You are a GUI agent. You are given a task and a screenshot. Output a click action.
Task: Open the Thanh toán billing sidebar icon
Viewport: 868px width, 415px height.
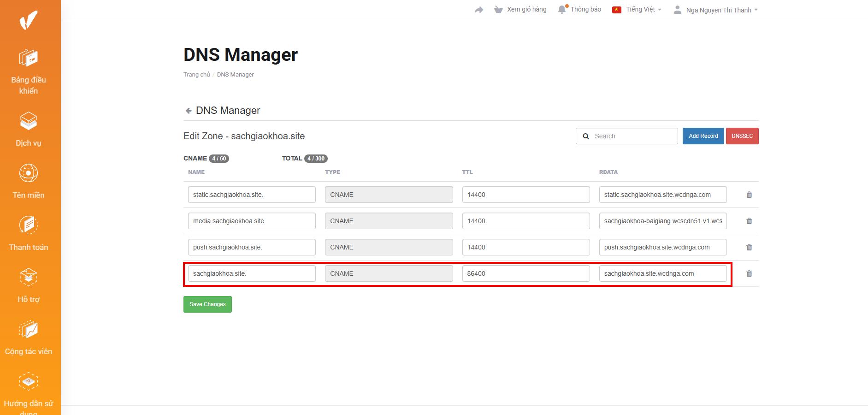(29, 225)
